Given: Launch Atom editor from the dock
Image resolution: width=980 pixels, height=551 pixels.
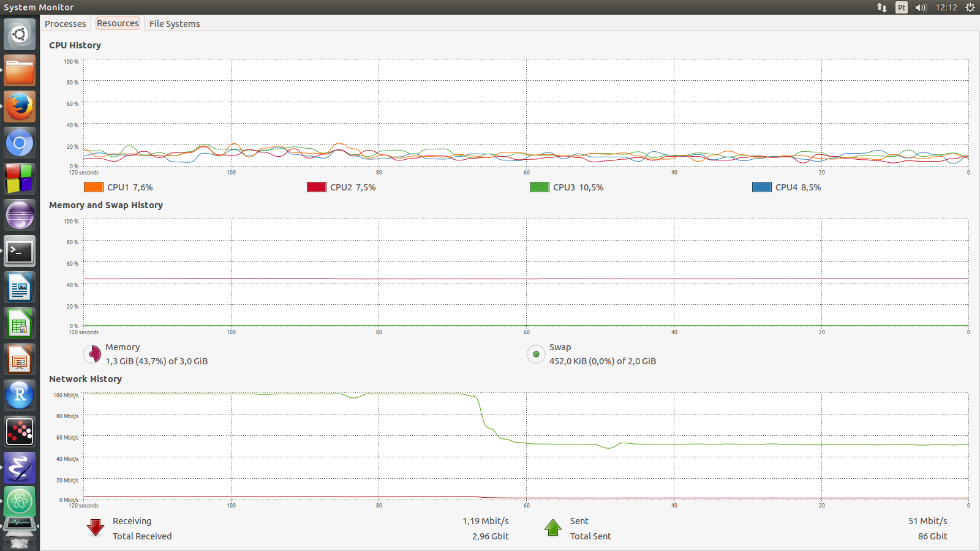Looking at the screenshot, I should [x=20, y=501].
